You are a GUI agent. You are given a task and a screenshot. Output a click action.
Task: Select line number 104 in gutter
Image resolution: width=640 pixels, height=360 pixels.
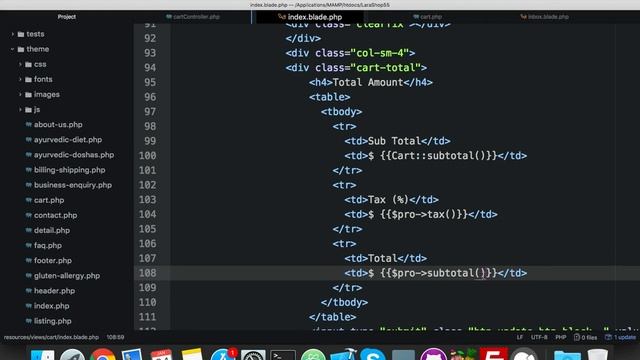tap(147, 214)
